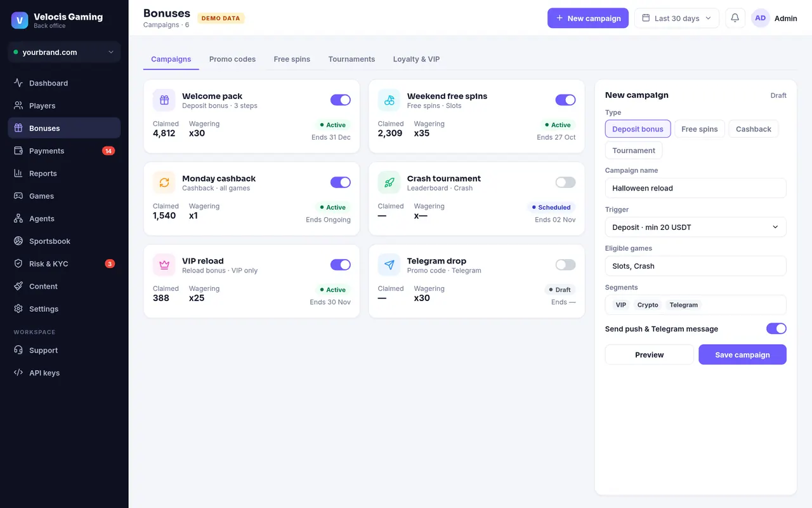The image size is (812, 508).
Task: Toggle Send push & Telegram message
Action: (776, 328)
